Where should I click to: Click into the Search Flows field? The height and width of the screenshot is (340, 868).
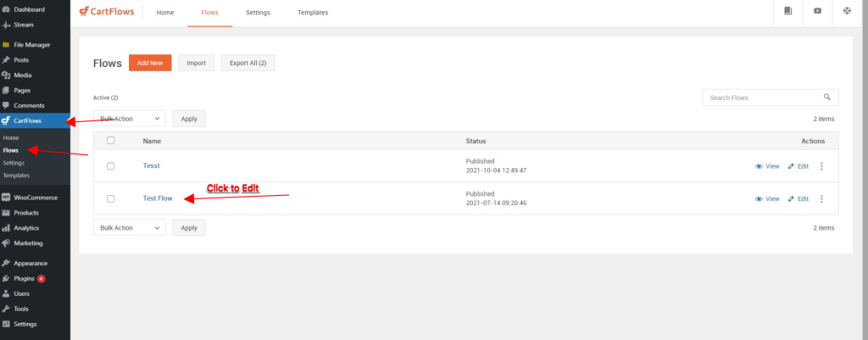(763, 98)
